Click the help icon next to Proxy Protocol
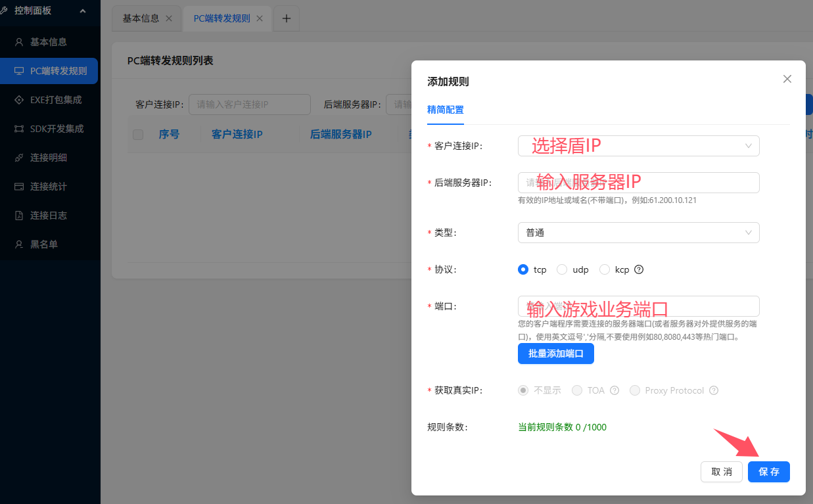The image size is (813, 504). 714,390
